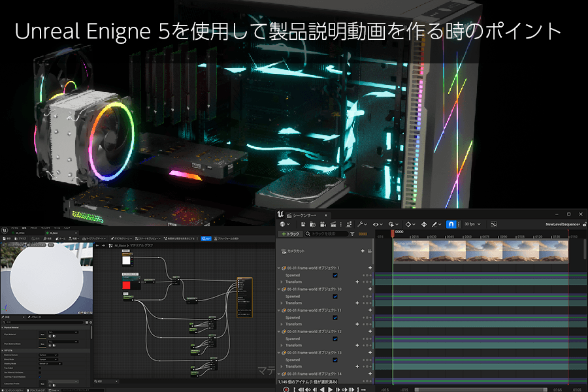This screenshot has height=392, width=588.
Task: Switch to the M_Base material tab
Action: click(54, 232)
